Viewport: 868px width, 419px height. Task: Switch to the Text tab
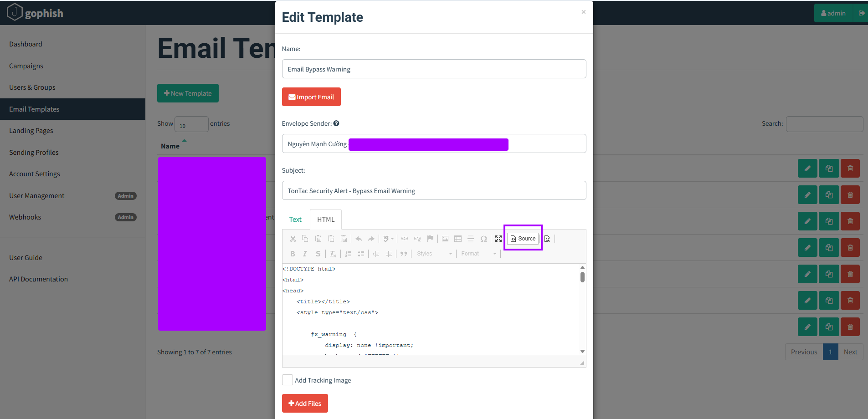tap(295, 220)
